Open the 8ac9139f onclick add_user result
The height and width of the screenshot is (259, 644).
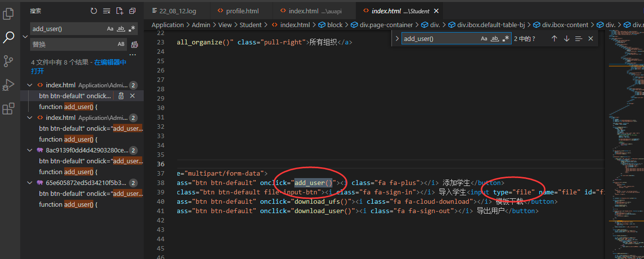[91, 161]
